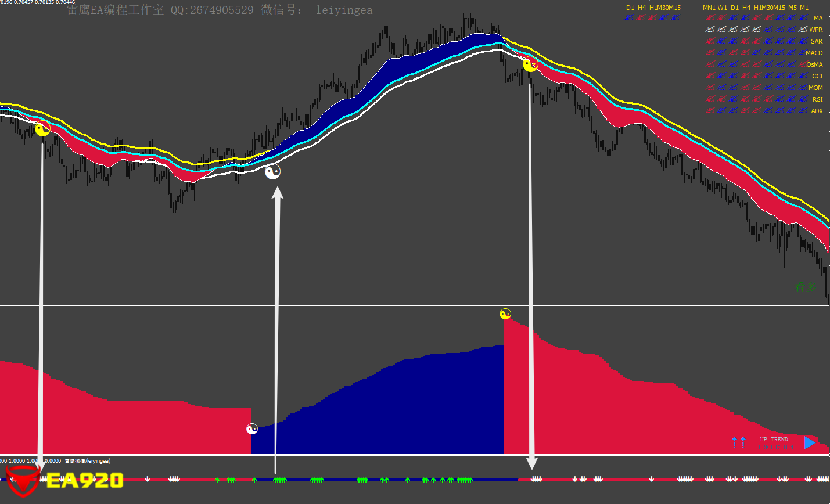Click the M5 timeframe column header
The height and width of the screenshot is (504, 830).
(x=792, y=8)
